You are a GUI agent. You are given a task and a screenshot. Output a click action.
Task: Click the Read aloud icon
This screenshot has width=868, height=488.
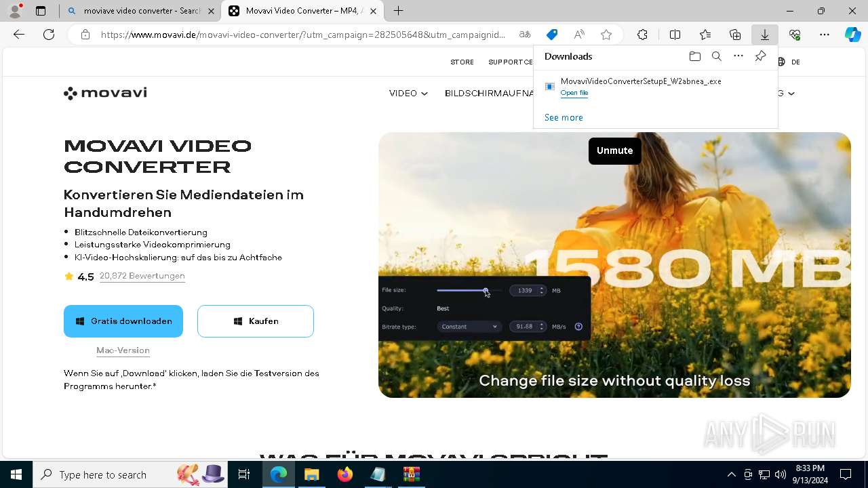click(x=579, y=35)
